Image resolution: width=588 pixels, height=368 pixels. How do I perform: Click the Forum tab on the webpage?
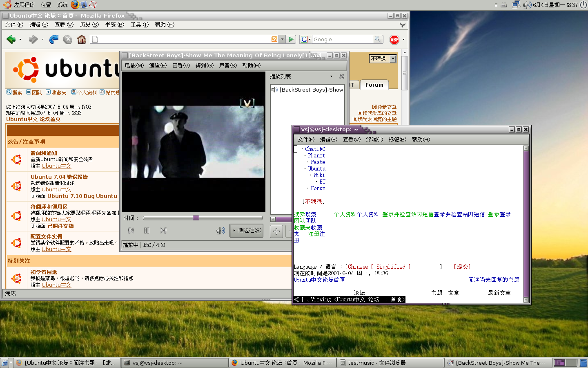374,85
